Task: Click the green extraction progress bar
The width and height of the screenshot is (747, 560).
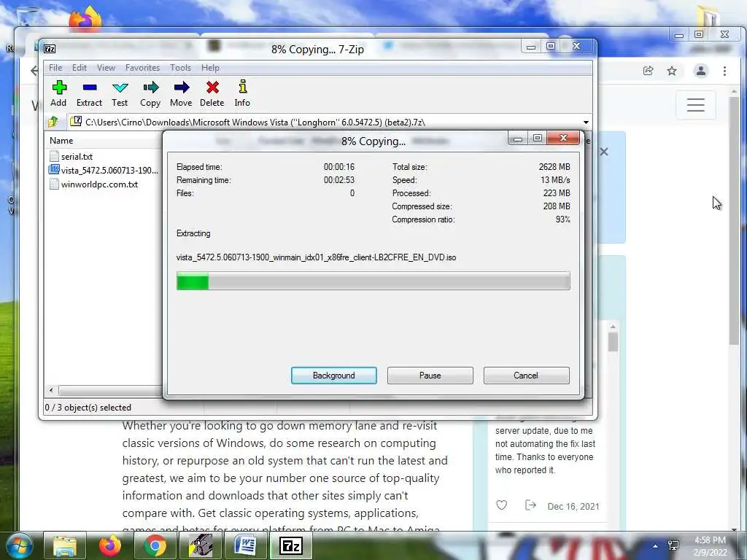Action: tap(373, 281)
